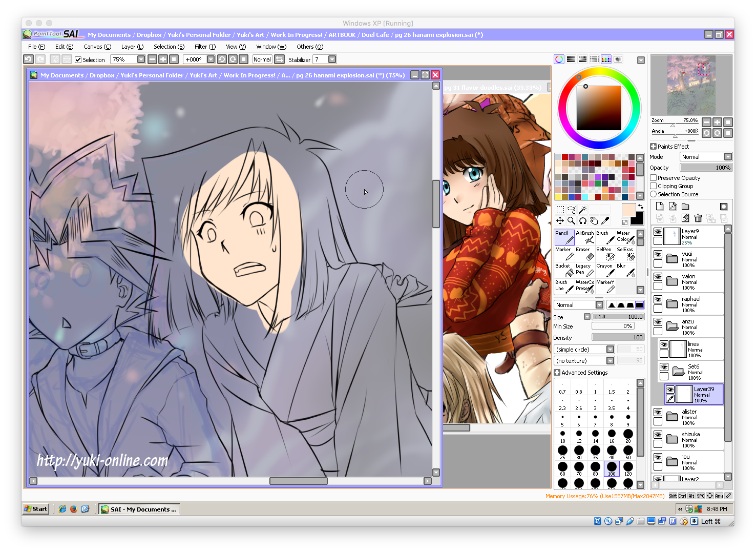
Task: Enable the Clipping Group checkbox
Action: pos(654,186)
